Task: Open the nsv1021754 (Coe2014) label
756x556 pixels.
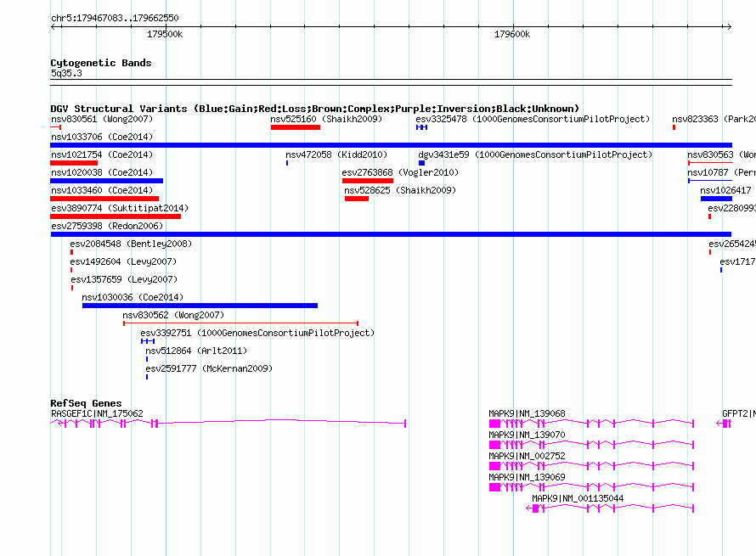Action: coord(102,154)
